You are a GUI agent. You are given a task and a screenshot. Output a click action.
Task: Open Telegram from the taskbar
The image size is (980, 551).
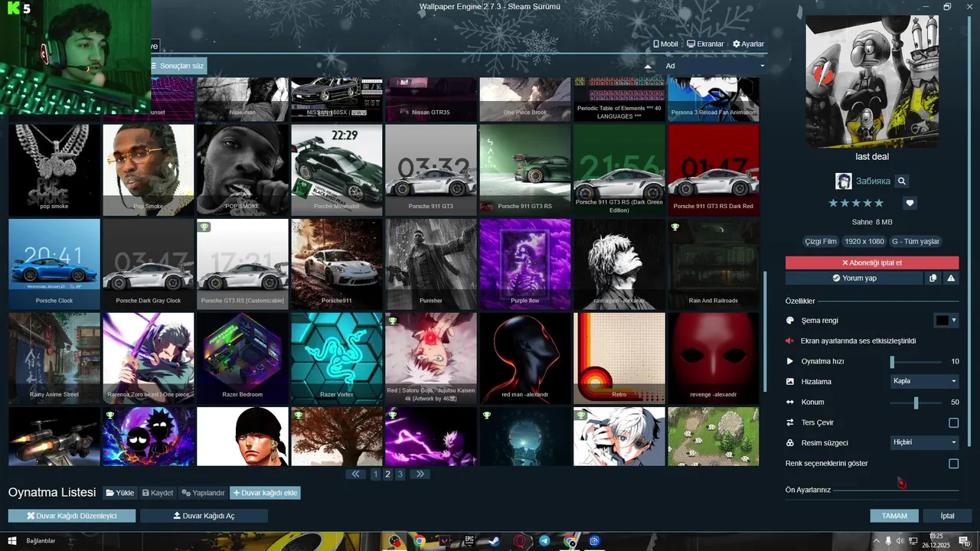(544, 541)
